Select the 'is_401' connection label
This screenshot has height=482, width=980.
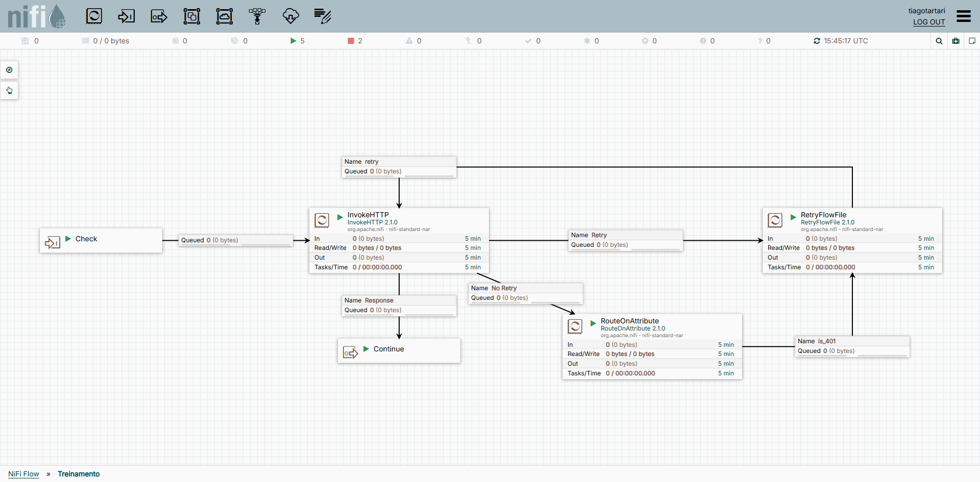(852, 346)
